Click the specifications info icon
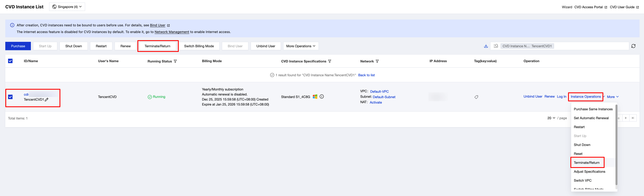 pyautogui.click(x=322, y=96)
